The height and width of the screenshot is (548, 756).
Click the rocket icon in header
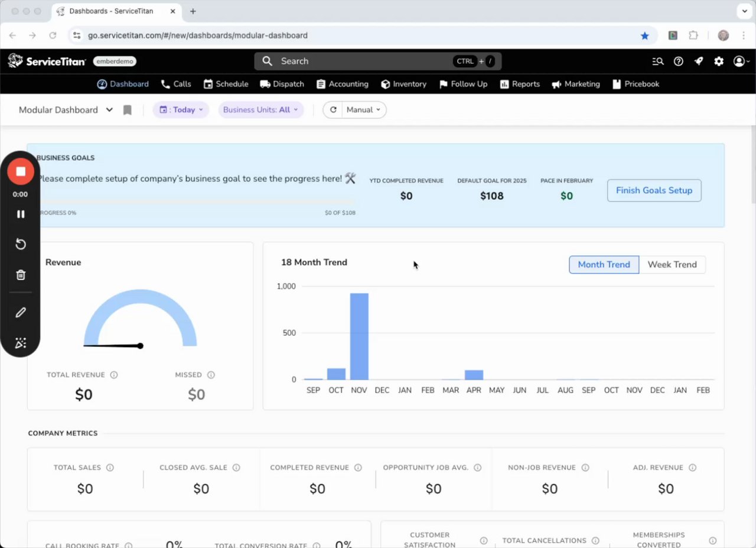(x=699, y=61)
